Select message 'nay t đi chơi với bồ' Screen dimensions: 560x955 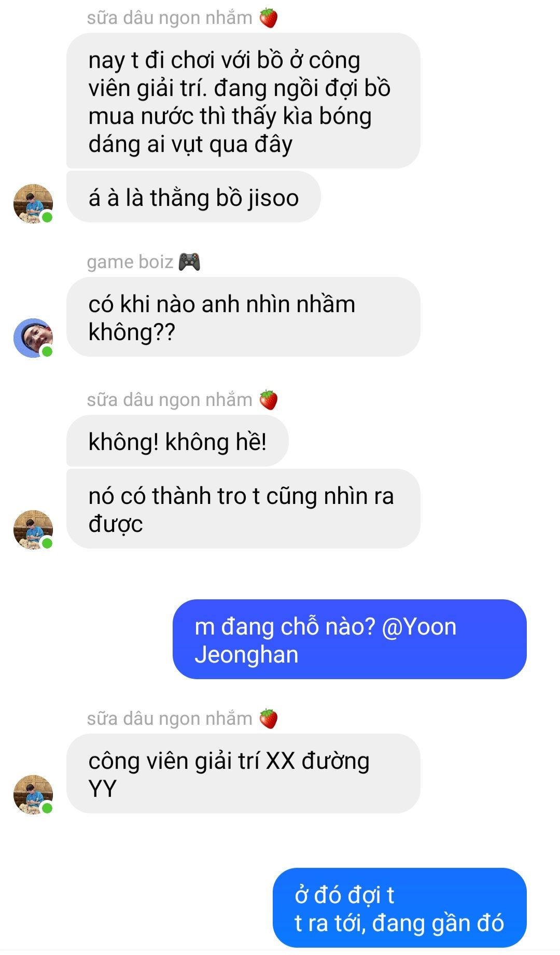click(x=243, y=101)
